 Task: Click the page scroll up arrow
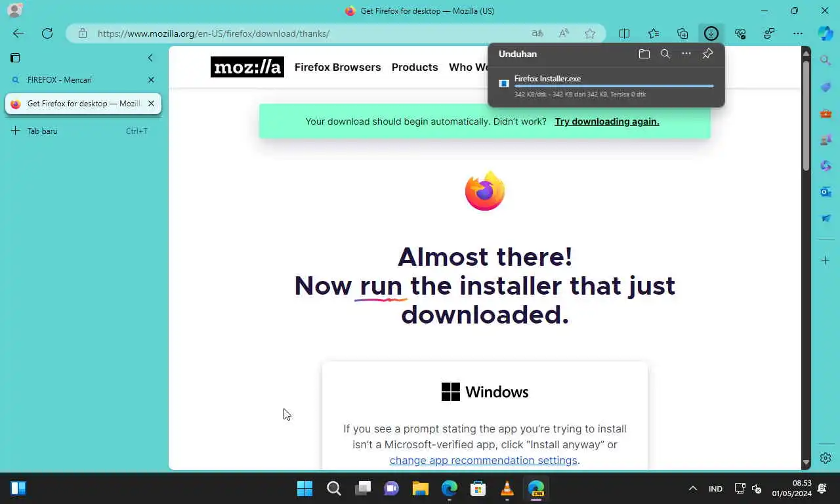point(806,52)
